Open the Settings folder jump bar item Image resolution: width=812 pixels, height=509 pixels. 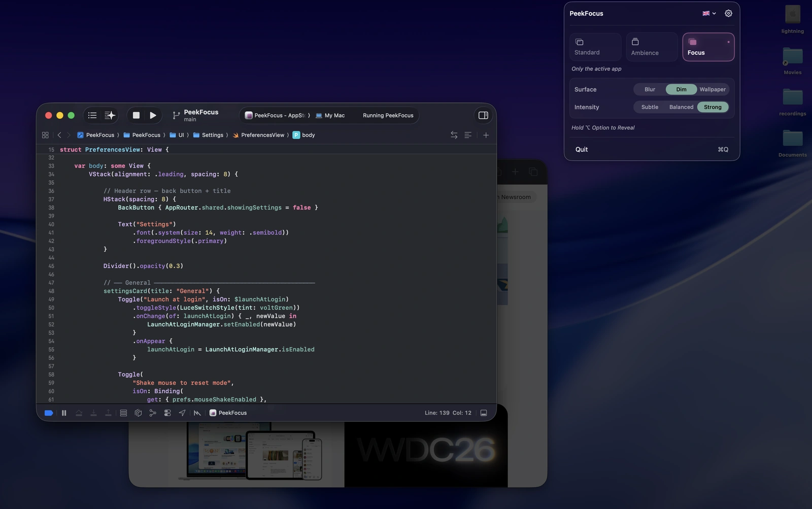click(208, 135)
